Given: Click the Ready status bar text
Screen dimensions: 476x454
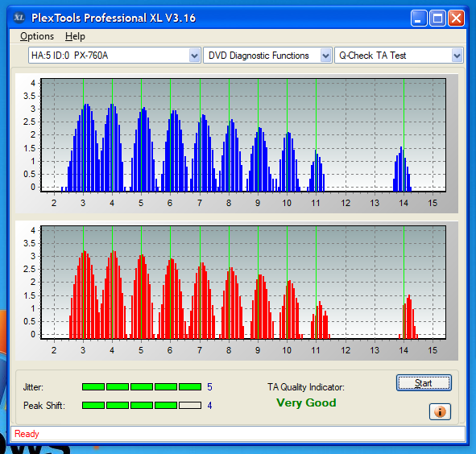Looking at the screenshot, I should click(x=27, y=434).
